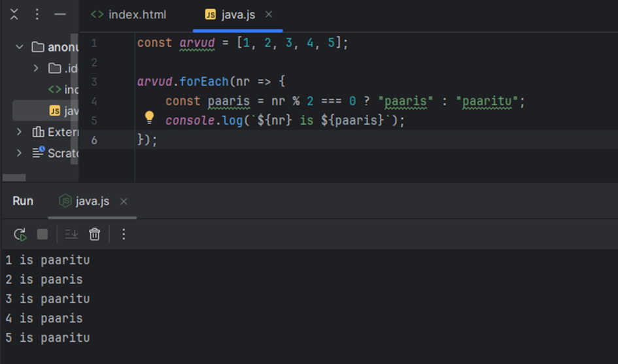Click the yellow lightbulb intention icon
Image resolution: width=618 pixels, height=364 pixels.
point(149,118)
